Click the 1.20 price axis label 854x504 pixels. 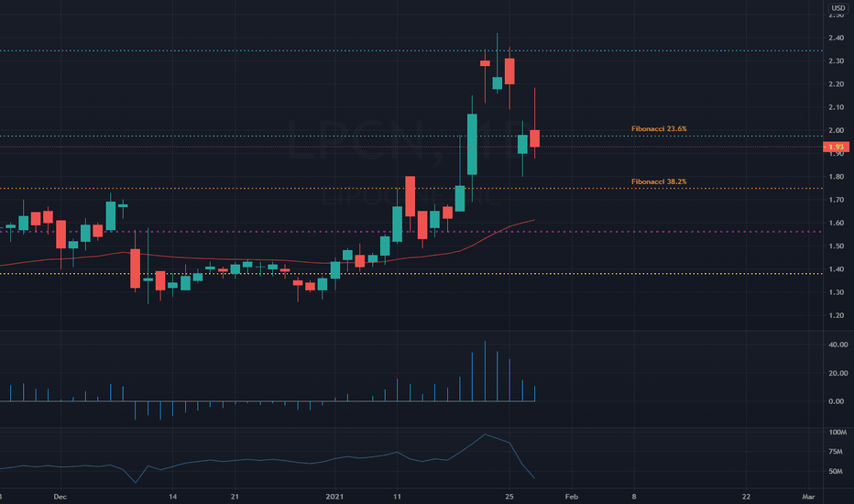(836, 316)
